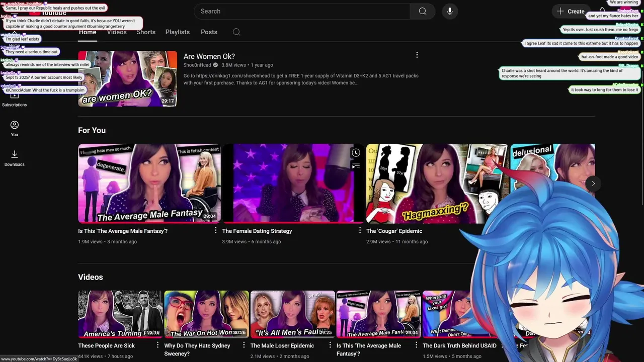Open options for Is This 'The Average Male Fantasy'? card

[216, 230]
